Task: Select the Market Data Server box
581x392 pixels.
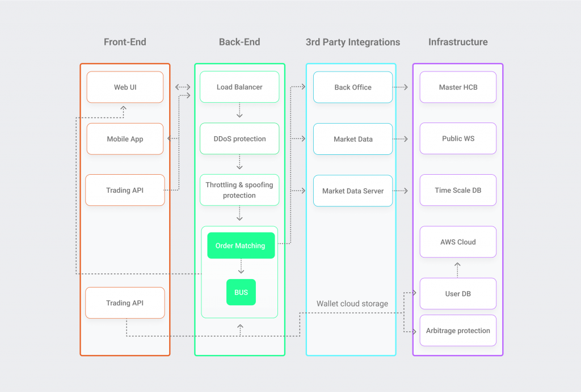Action: click(352, 191)
